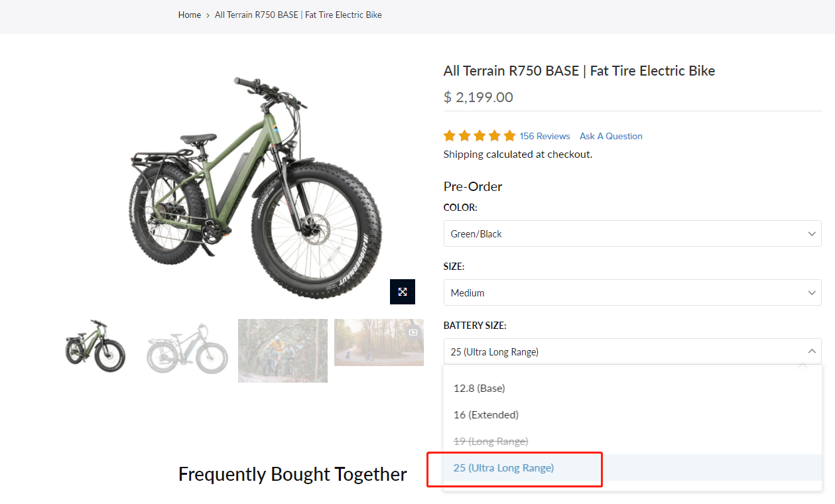Viewport: 835px width, 504px height.
Task: View the forest riders group thumbnail
Action: [283, 350]
